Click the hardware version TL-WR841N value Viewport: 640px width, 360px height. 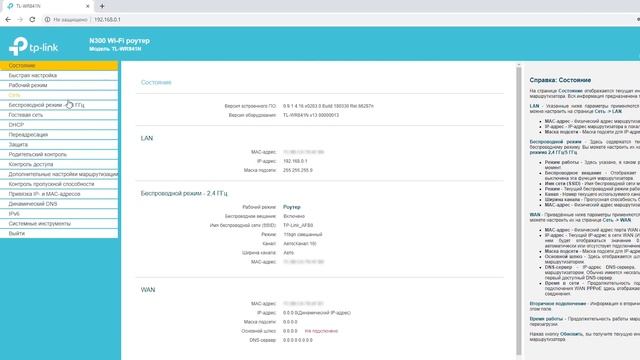click(311, 115)
